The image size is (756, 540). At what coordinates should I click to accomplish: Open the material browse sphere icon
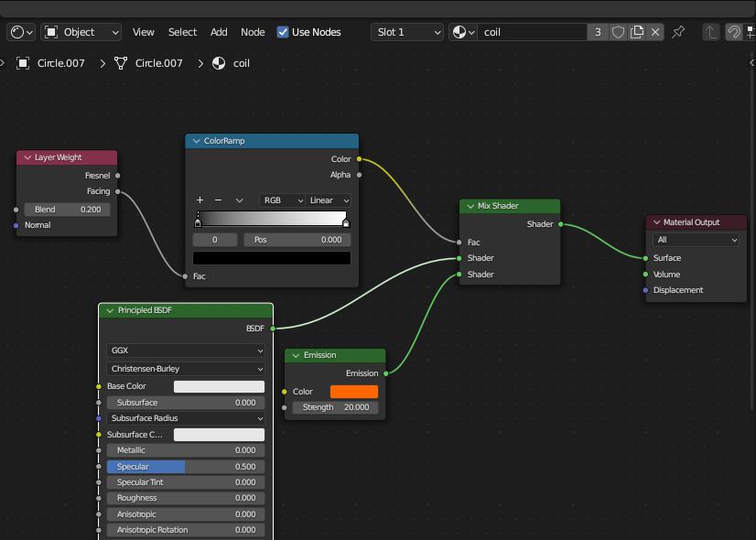coord(463,32)
